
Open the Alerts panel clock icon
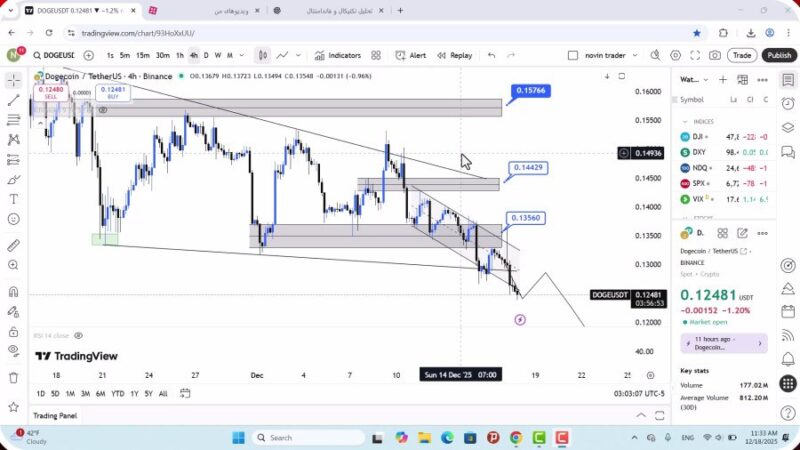788,101
